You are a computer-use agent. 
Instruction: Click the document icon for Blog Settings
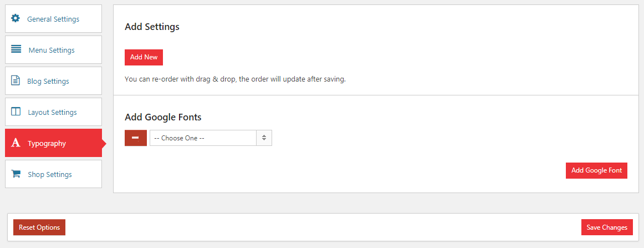coord(15,80)
